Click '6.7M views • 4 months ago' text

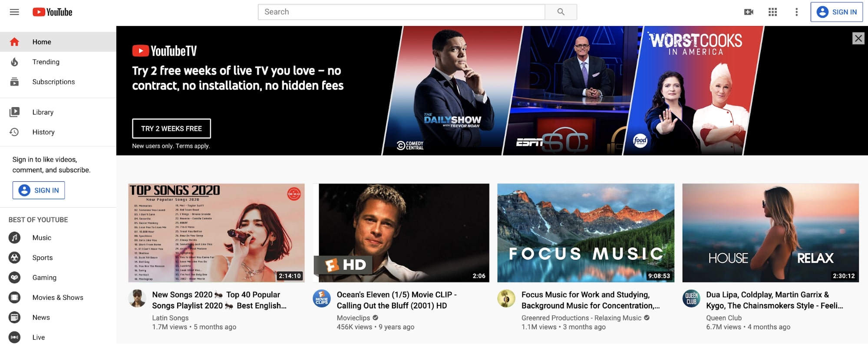748,327
